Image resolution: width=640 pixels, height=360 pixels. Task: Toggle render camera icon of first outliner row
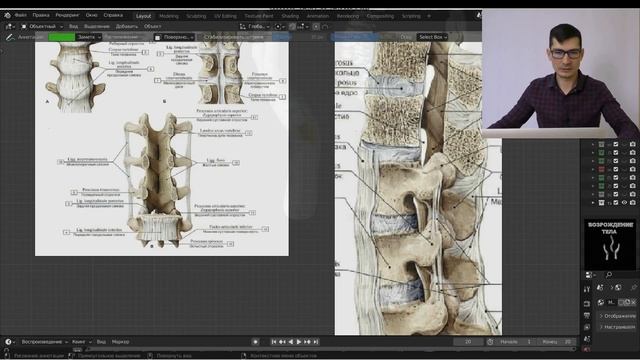coord(633,144)
